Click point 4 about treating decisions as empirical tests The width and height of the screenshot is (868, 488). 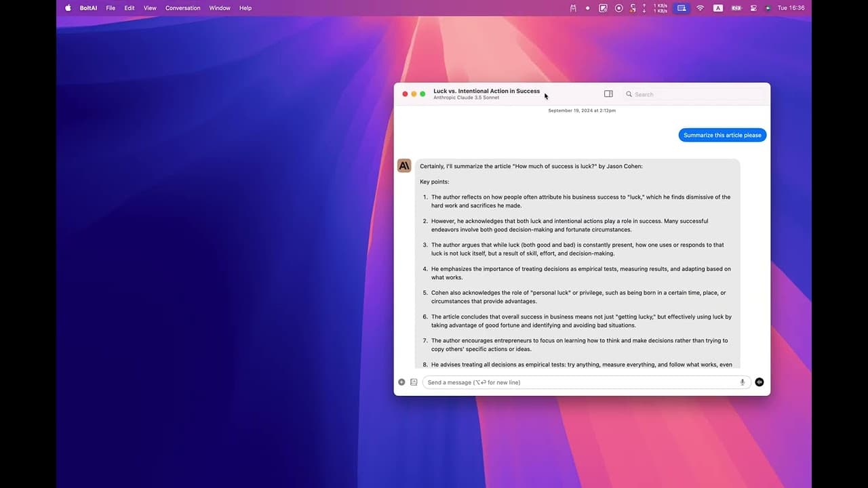580,273
